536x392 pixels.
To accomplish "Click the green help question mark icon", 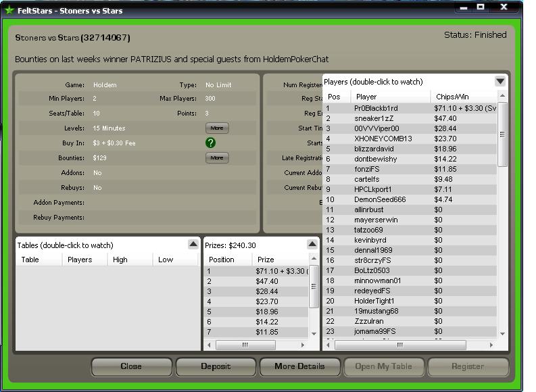I will [211, 143].
